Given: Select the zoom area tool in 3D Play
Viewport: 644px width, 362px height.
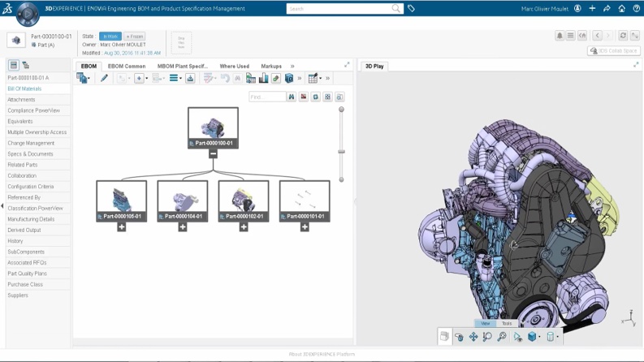Looking at the screenshot, I should coord(487,337).
